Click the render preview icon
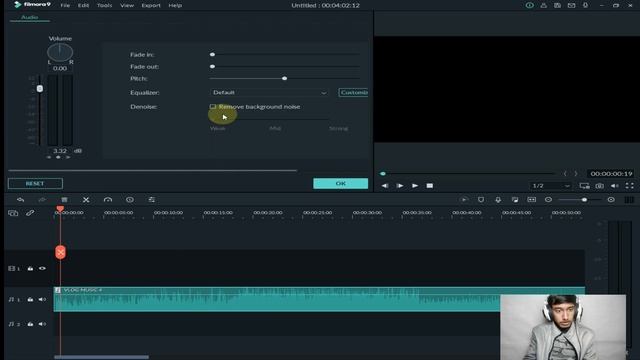The image size is (640, 360). tap(464, 200)
